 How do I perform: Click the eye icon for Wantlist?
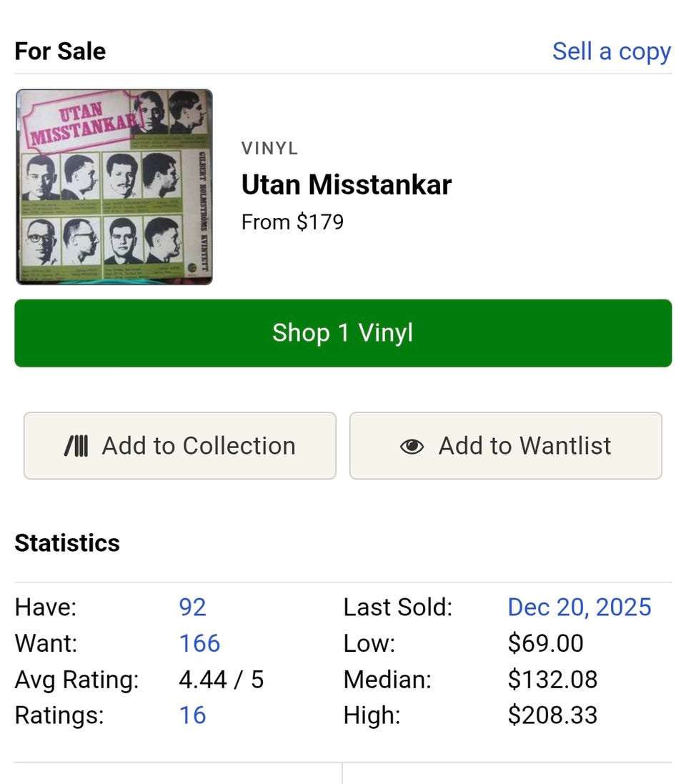click(x=412, y=446)
